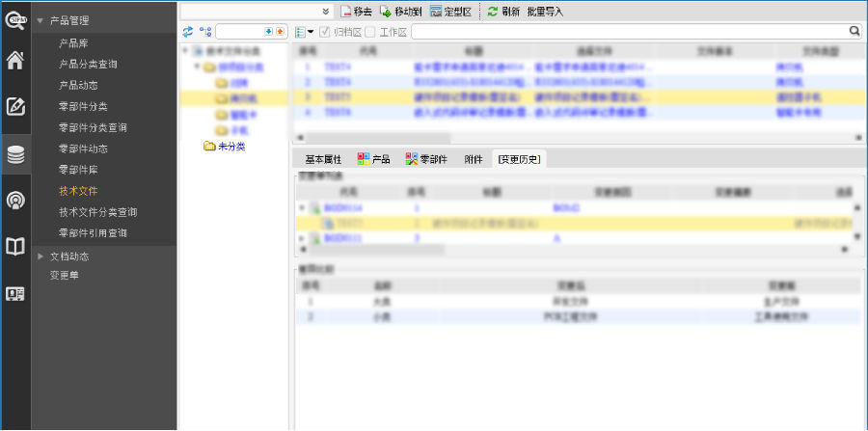Viewport: 868px width, 431px height.
Task: Click change list scroll-down arrow
Action: click(x=857, y=236)
